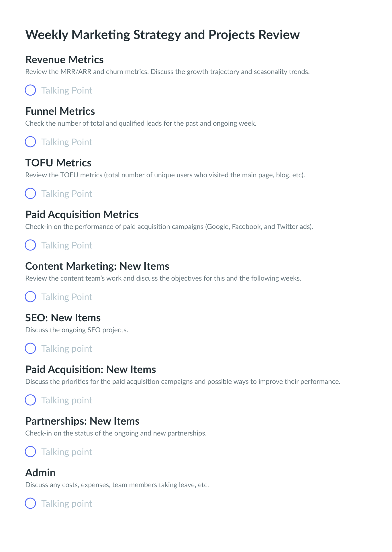Check the circle under Revenue Metrics
The height and width of the screenshot is (552, 392).
pyautogui.click(x=30, y=90)
